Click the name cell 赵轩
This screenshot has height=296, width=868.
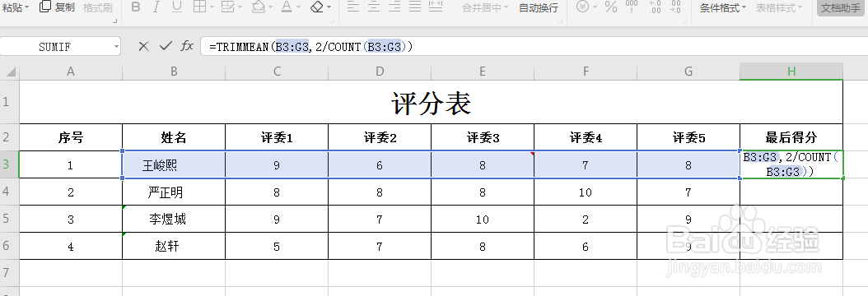click(174, 247)
